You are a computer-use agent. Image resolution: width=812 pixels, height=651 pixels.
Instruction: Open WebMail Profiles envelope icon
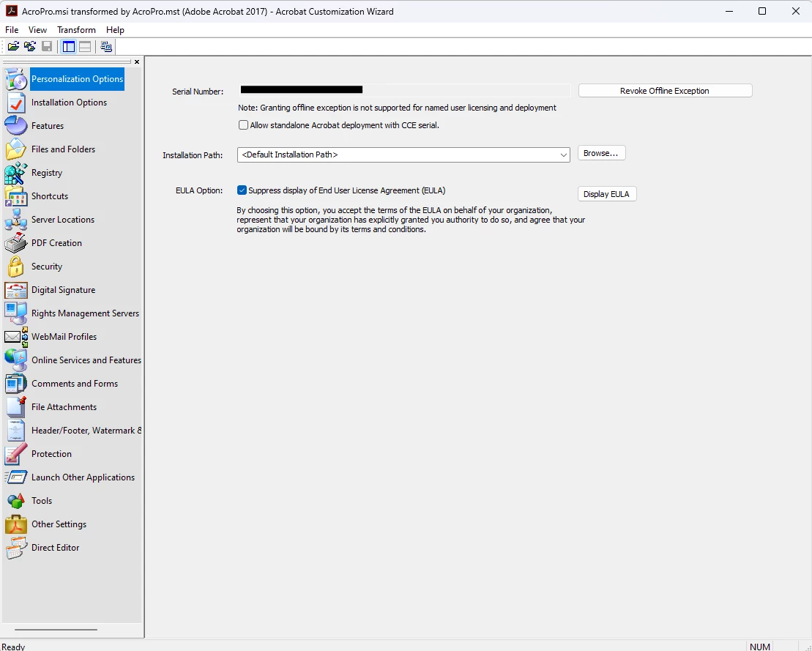coord(16,337)
